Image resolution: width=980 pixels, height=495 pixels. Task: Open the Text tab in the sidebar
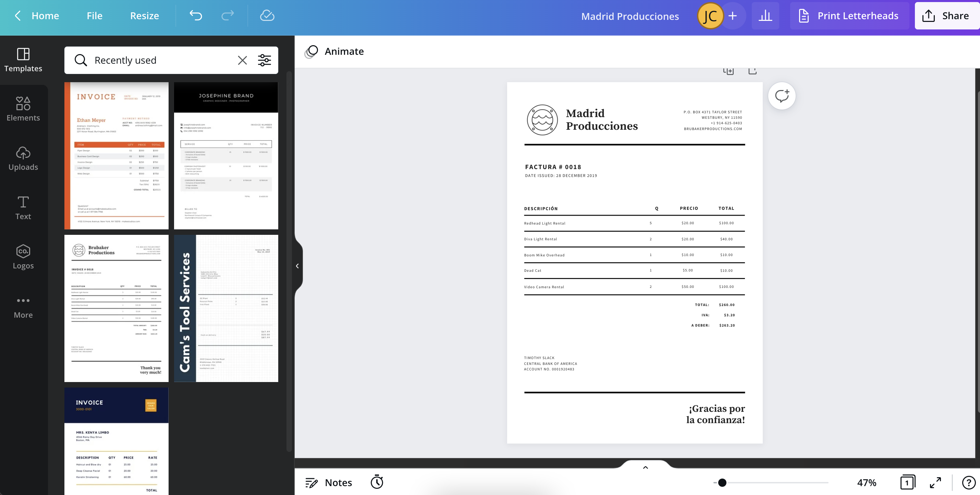click(23, 208)
